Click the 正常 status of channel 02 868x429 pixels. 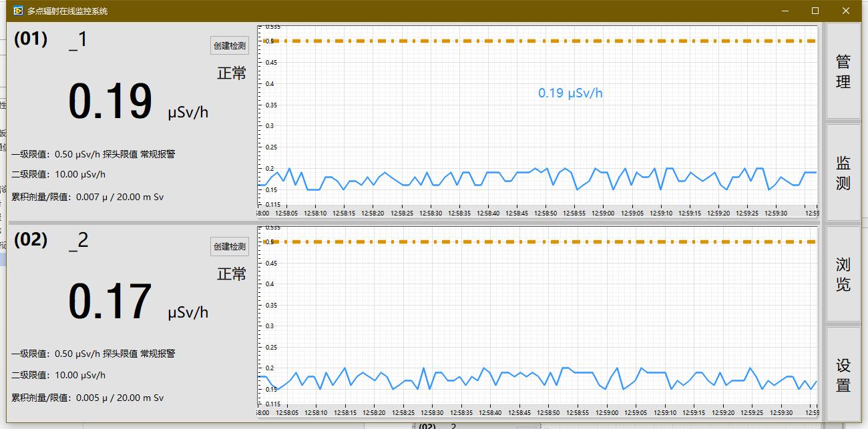(x=232, y=274)
